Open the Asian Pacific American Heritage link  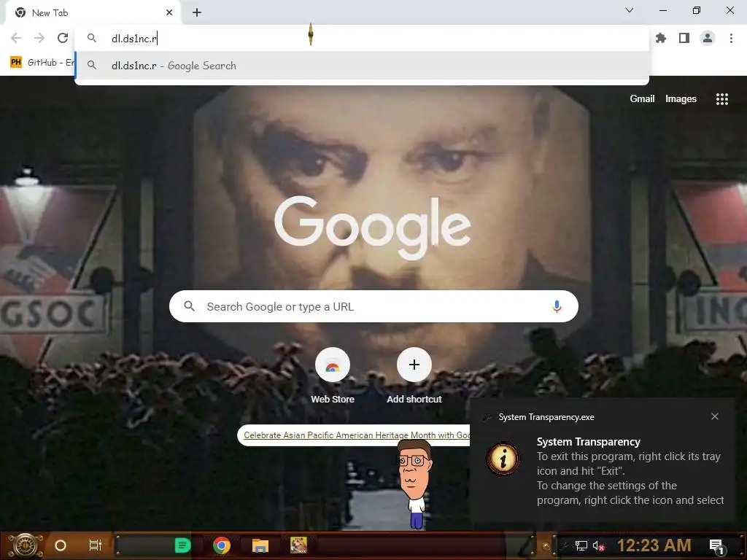point(356,435)
